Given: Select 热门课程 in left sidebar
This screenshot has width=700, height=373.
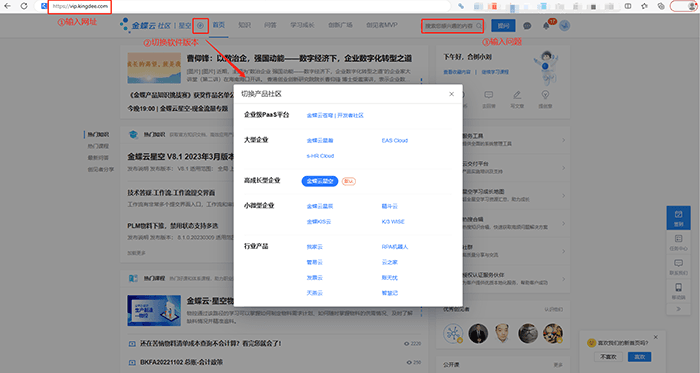Looking at the screenshot, I should click(98, 146).
